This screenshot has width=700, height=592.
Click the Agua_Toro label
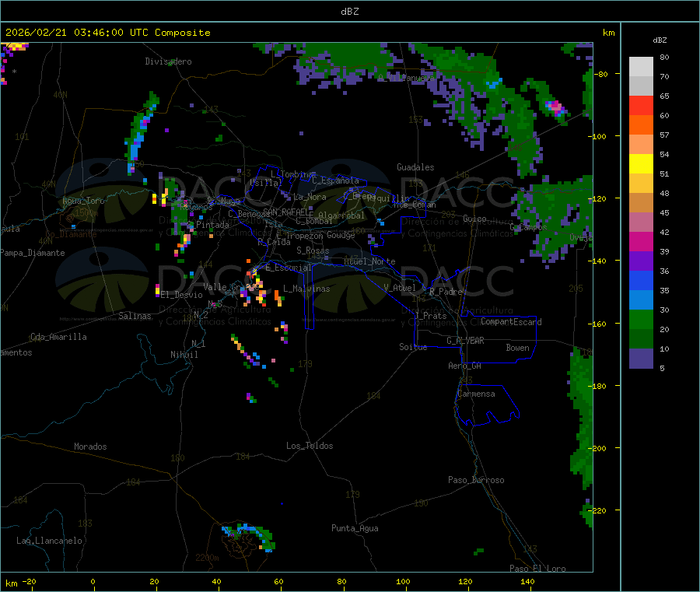click(83, 201)
